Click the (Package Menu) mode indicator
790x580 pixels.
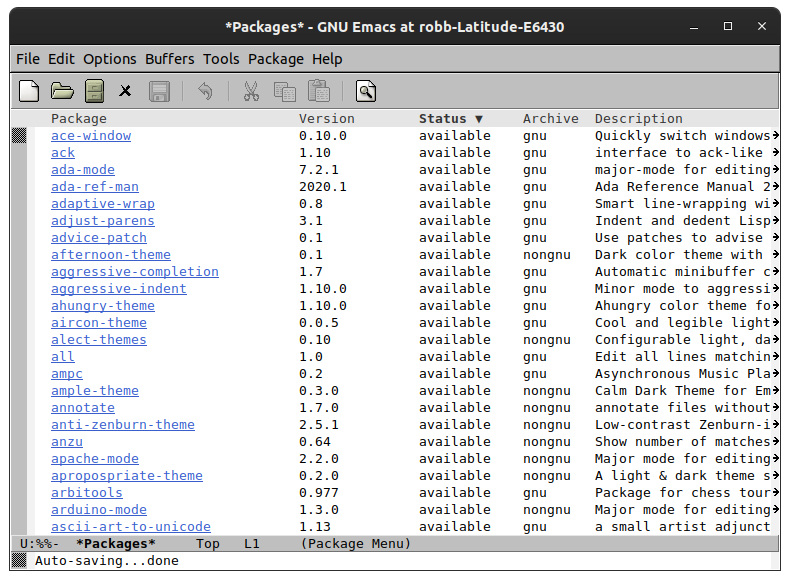[356, 544]
